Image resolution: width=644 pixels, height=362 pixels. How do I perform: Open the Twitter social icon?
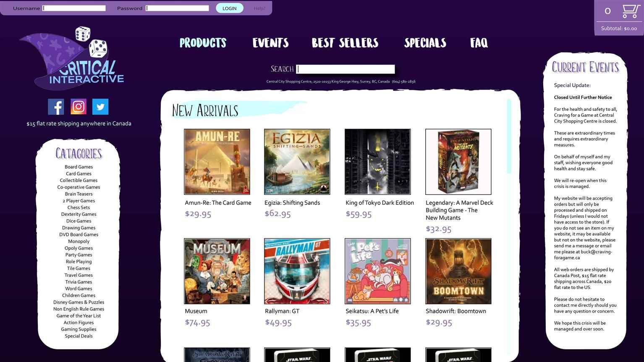[100, 107]
